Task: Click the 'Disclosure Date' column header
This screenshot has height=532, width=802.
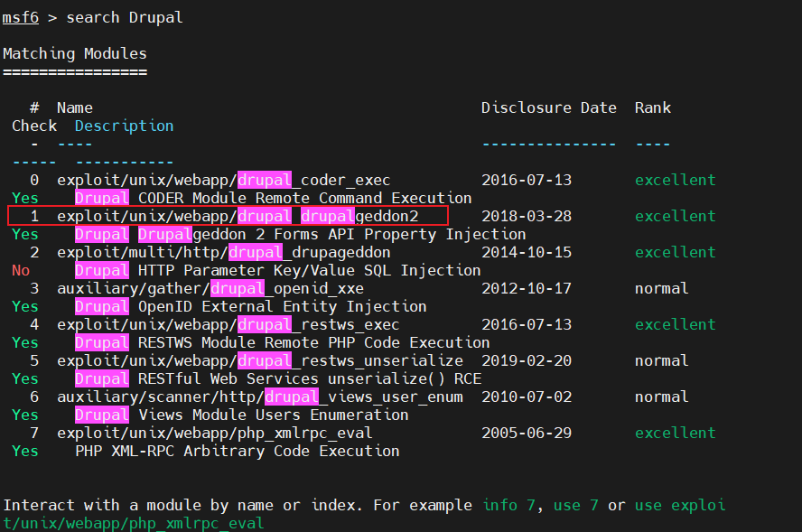Action: (548, 107)
